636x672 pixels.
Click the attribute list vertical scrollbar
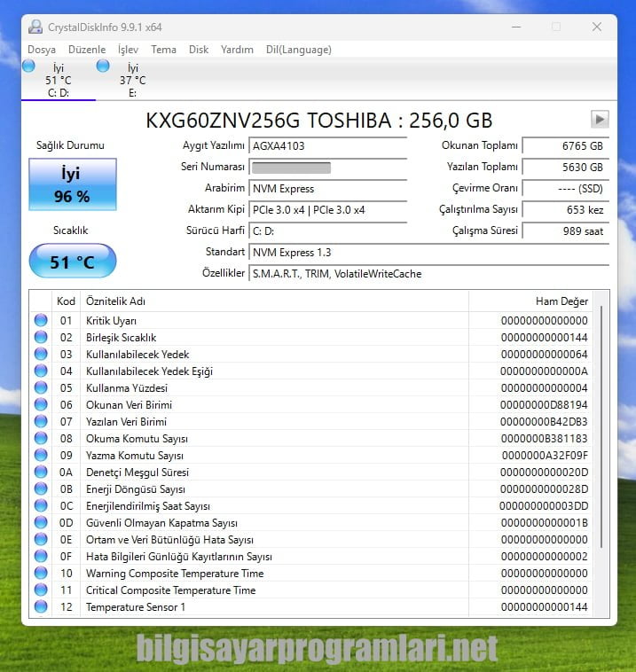click(x=601, y=426)
